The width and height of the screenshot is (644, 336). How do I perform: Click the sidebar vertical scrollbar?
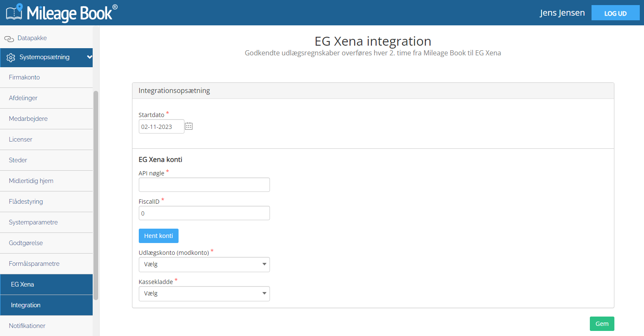(x=96, y=195)
